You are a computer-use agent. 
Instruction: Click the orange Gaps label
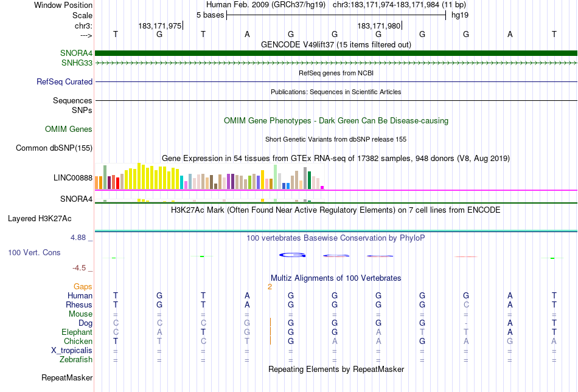pos(83,286)
